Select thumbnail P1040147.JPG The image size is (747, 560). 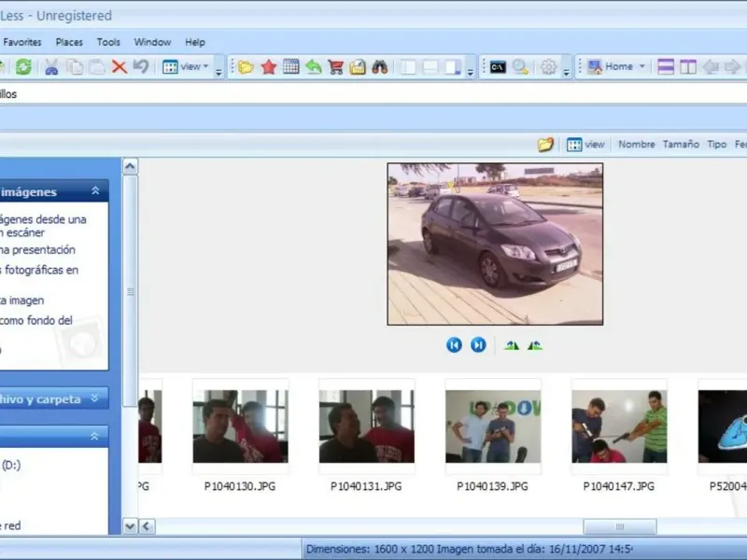pyautogui.click(x=619, y=427)
